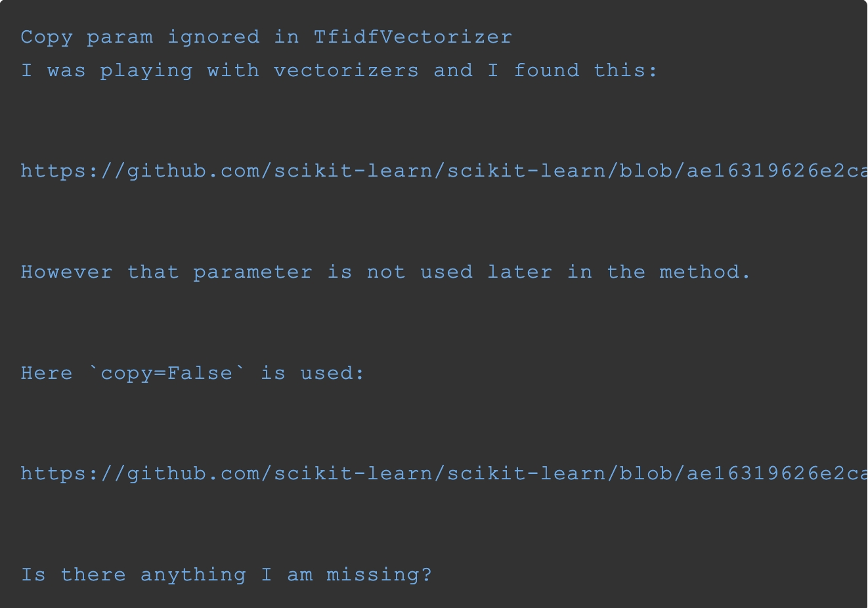Click the word 'ignored' in the title

[x=213, y=37]
